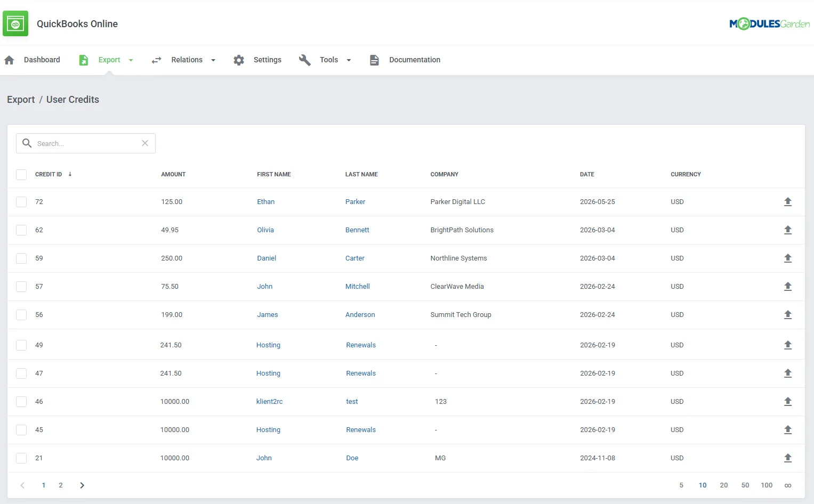Click the Relations arrows icon
The image size is (814, 504).
156,60
